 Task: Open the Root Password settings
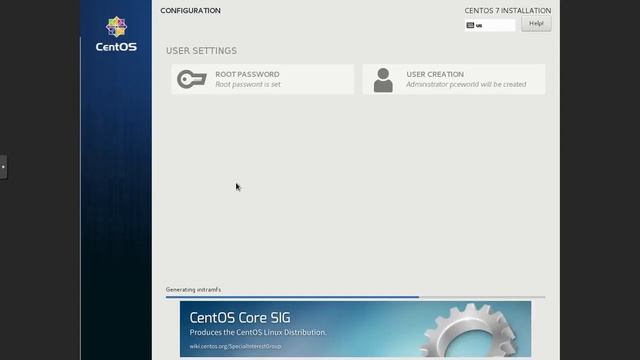click(262, 79)
